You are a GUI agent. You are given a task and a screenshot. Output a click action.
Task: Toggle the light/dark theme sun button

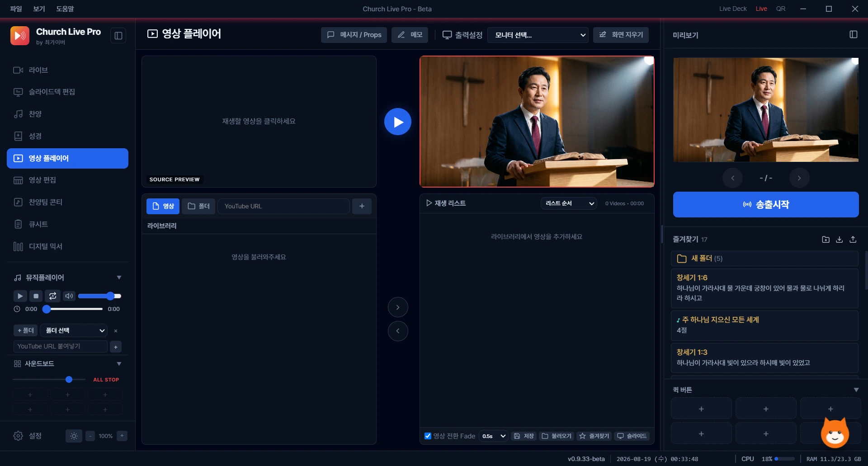(74, 436)
